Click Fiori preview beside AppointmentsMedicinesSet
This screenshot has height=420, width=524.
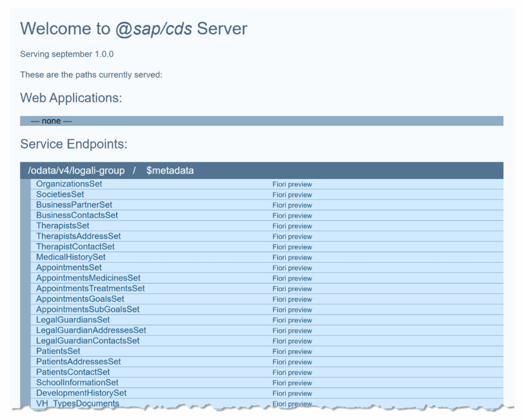click(292, 278)
